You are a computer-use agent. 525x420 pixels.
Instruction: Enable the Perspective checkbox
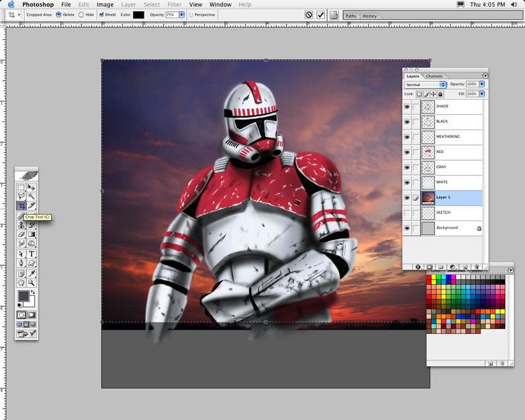[191, 14]
